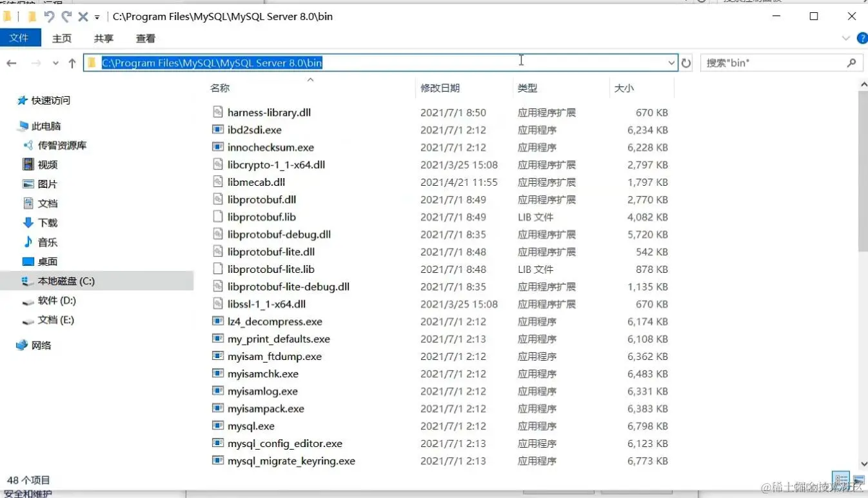Click the Delete X icon in title bar
Screen dimensions: 868x498
pyautogui.click(x=83, y=16)
